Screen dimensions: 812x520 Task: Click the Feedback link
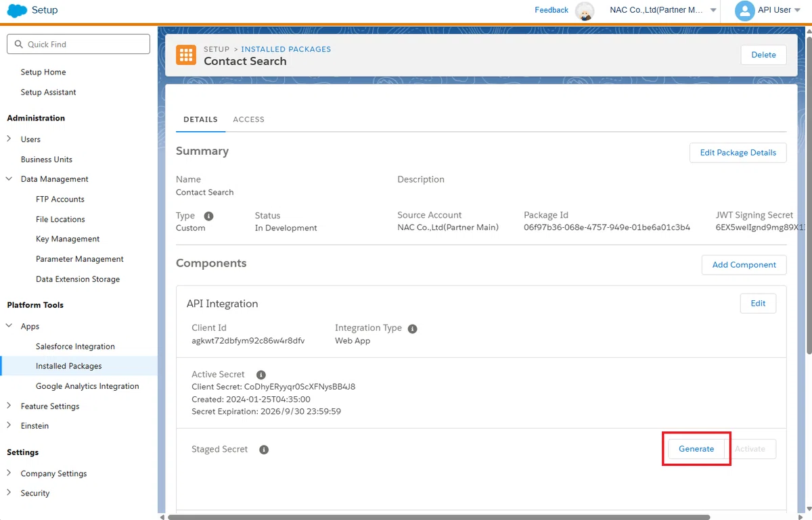(551, 10)
